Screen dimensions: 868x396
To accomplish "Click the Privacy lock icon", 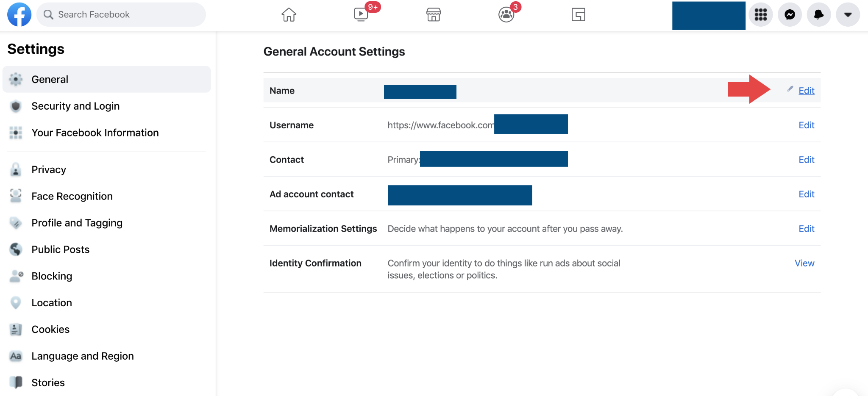I will click(x=16, y=169).
